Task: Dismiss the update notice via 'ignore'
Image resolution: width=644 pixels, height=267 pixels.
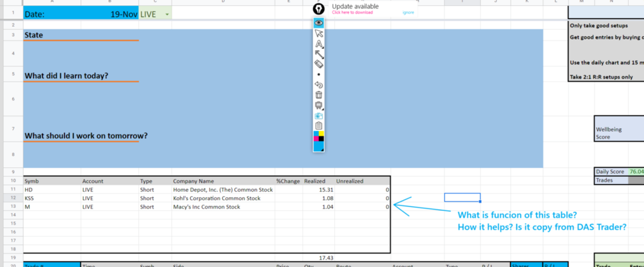Action: tap(408, 12)
